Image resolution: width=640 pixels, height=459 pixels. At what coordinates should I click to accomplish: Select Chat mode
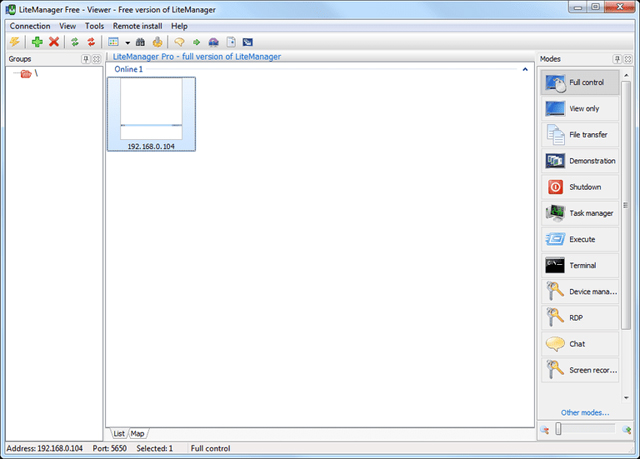tap(580, 344)
